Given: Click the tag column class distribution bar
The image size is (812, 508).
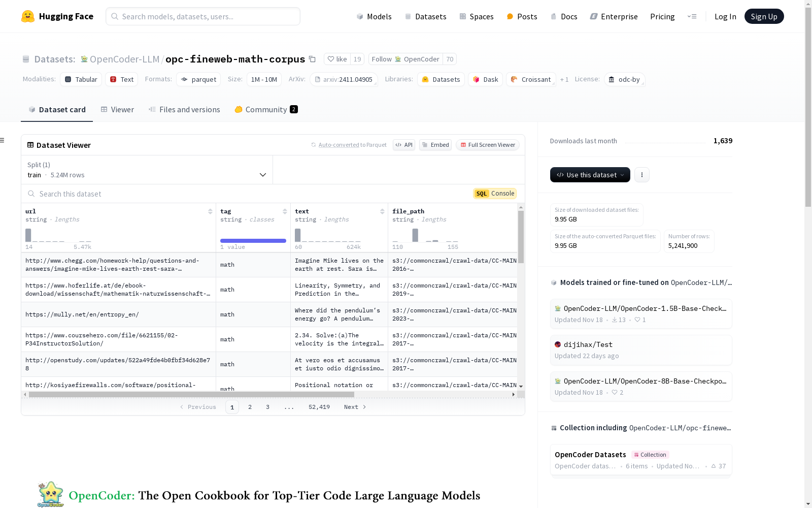Looking at the screenshot, I should pos(253,241).
